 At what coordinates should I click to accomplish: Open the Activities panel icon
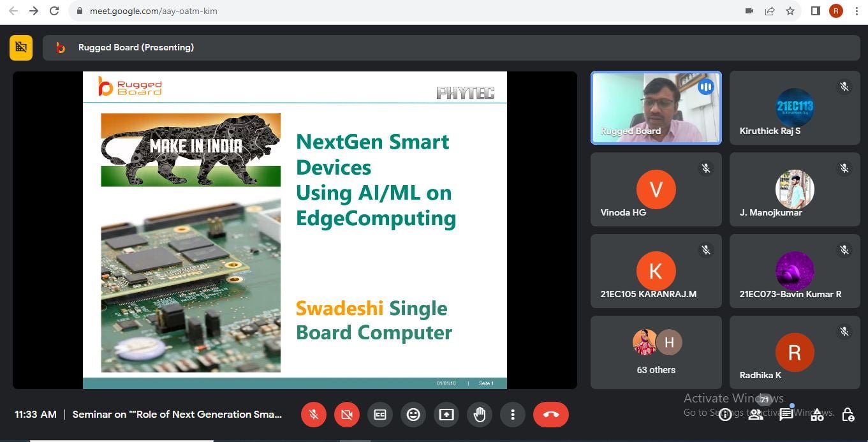pos(817,415)
